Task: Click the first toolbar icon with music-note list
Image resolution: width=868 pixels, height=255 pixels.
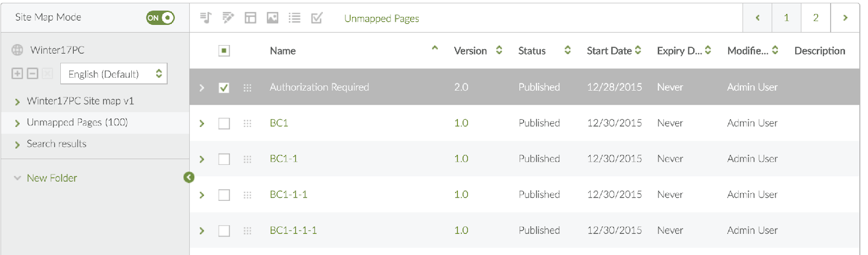Action: (206, 18)
